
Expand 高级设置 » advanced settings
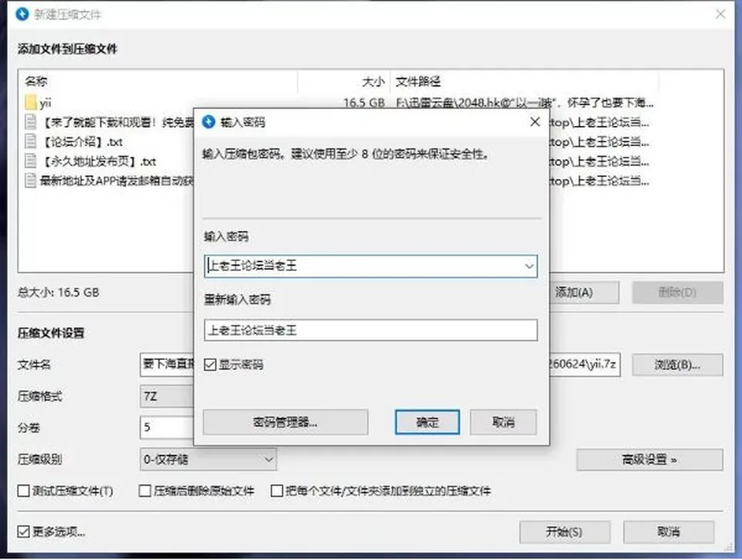click(650, 460)
